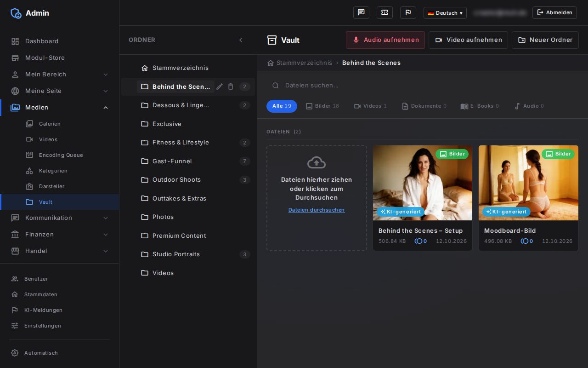Image resolution: width=588 pixels, height=368 pixels.
Task: Filter files by Bilder 18 tab
Action: point(322,106)
